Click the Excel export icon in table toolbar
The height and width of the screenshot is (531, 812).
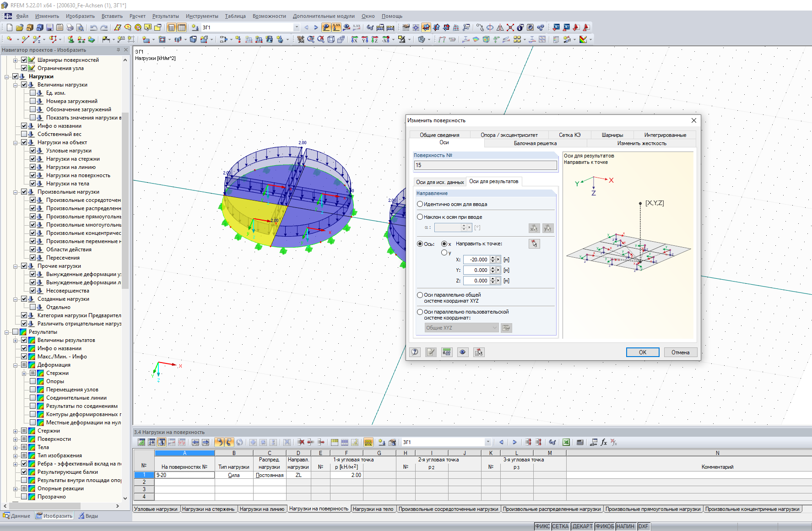pyautogui.click(x=566, y=442)
